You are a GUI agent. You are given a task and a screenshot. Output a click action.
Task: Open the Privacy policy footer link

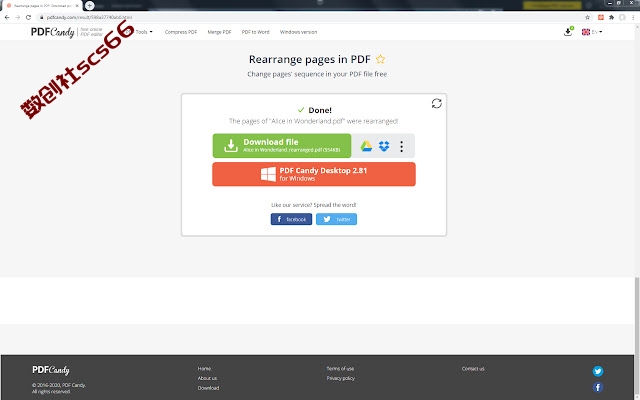click(x=340, y=378)
